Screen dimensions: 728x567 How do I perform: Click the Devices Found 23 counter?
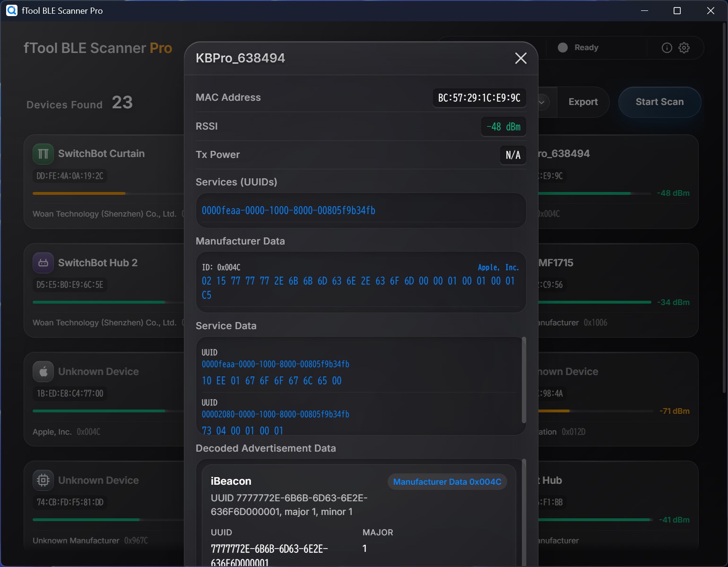79,104
